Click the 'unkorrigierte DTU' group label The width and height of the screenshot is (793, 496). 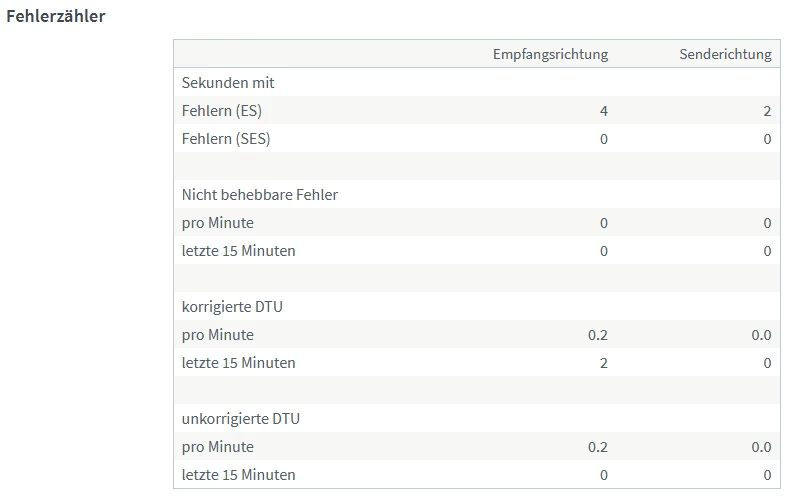[x=241, y=419]
